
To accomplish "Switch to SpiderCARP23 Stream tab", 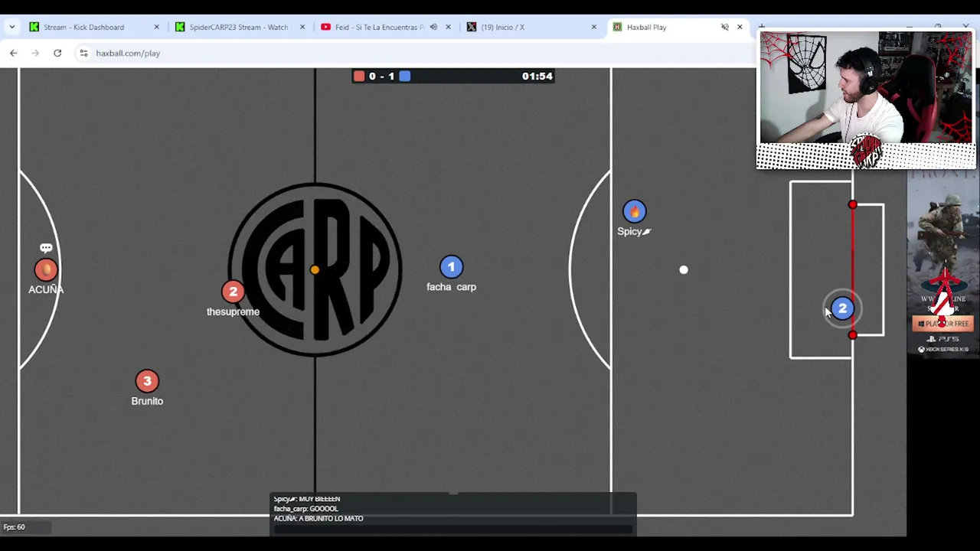I will (x=238, y=27).
